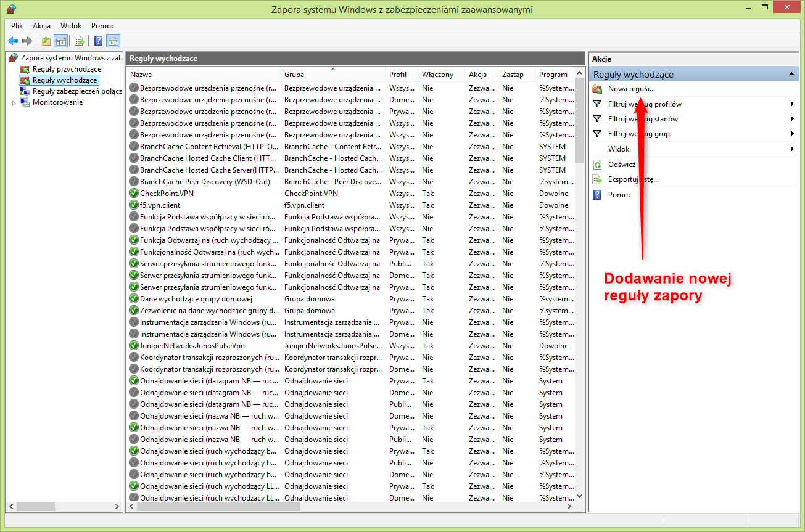Open the Plik menu
Screen dimensions: 805x532
[17, 26]
